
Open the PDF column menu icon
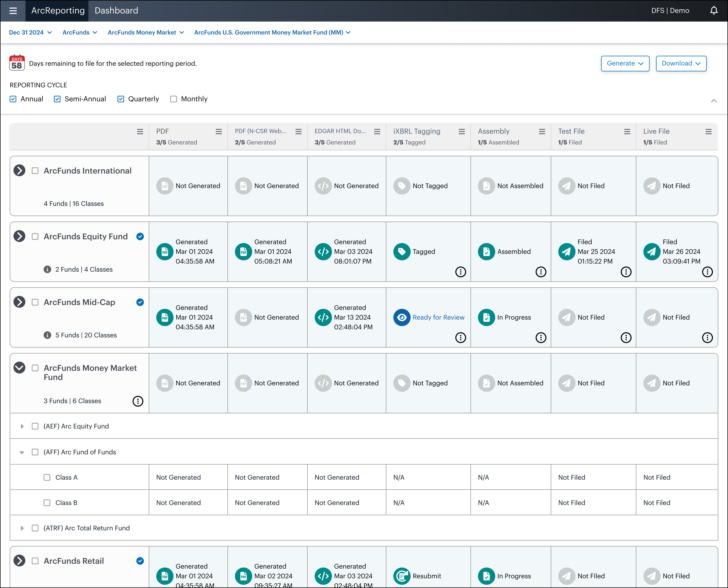tap(219, 132)
